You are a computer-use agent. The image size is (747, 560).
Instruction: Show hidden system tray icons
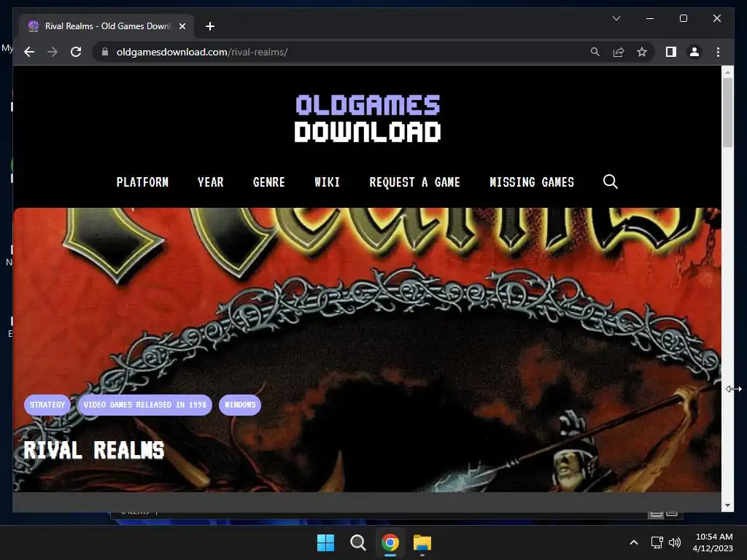pos(634,542)
